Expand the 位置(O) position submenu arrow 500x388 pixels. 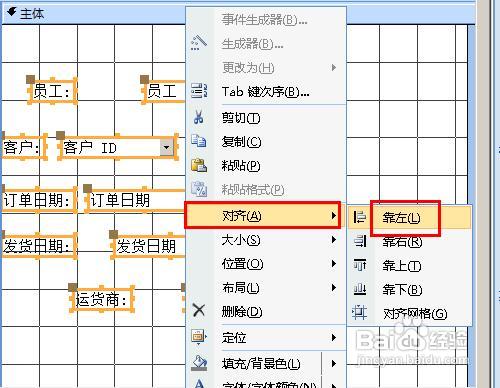[333, 264]
